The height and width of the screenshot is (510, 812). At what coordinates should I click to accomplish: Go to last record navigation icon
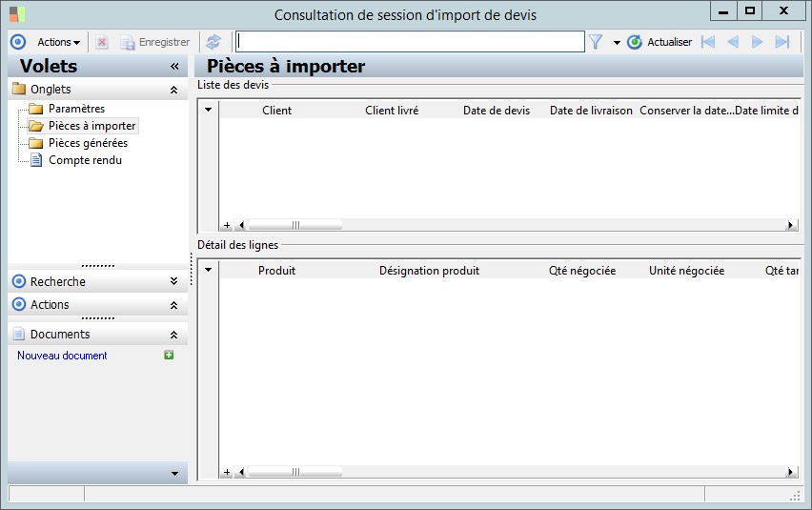(x=782, y=42)
